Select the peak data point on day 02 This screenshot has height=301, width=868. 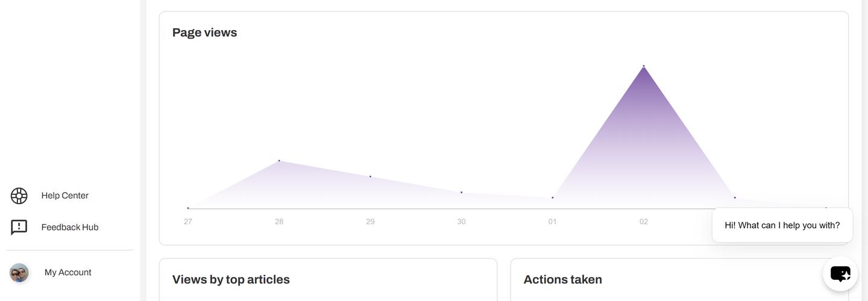[644, 66]
